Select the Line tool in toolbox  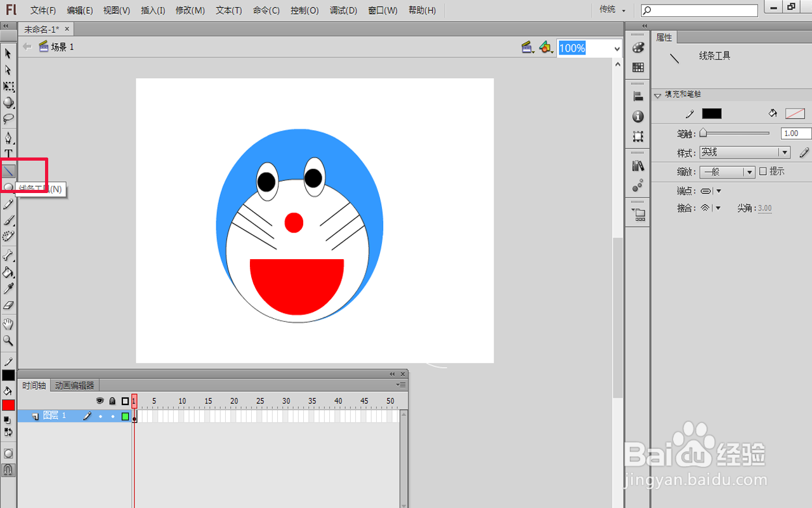8,170
